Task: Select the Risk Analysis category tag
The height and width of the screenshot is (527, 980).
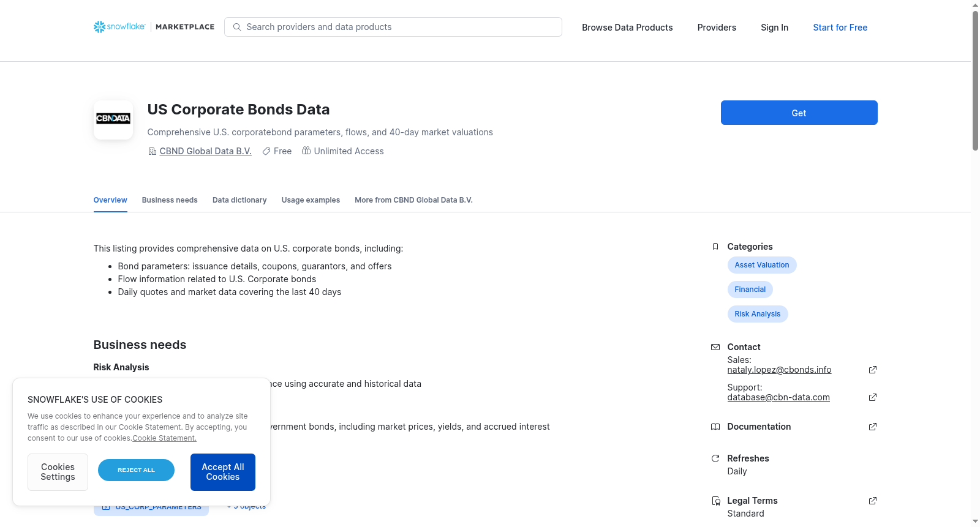Action: (758, 314)
